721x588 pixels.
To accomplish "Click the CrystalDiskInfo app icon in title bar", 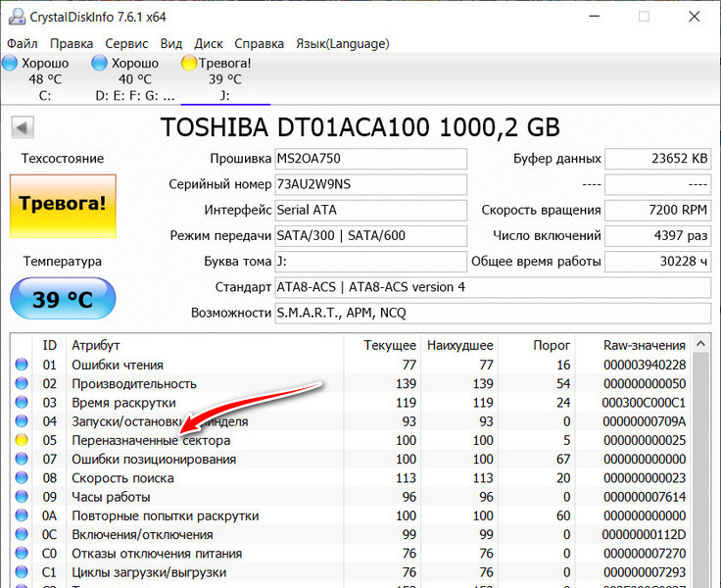I will pyautogui.click(x=17, y=17).
